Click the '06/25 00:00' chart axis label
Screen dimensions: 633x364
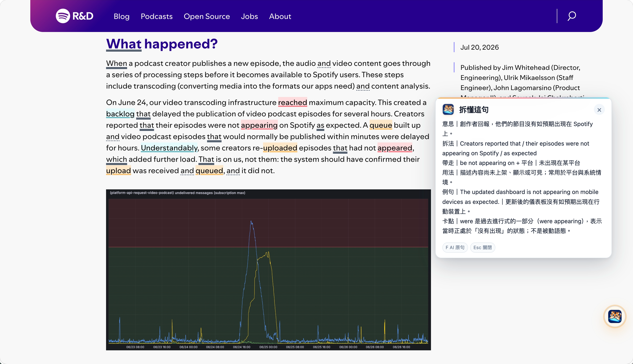click(268, 347)
